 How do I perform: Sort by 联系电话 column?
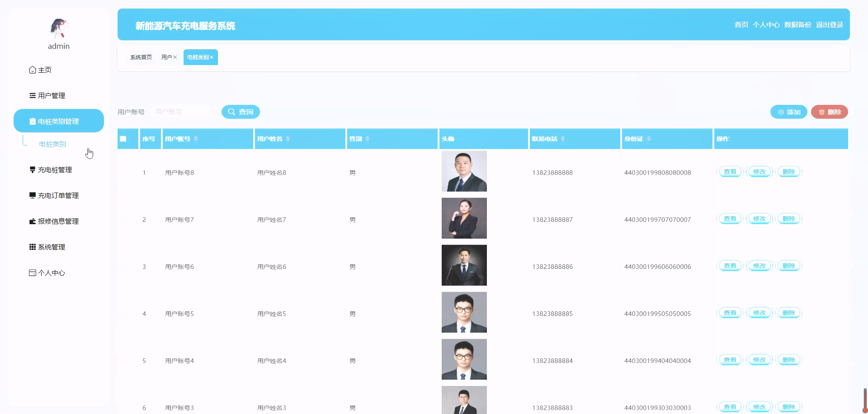pyautogui.click(x=563, y=138)
